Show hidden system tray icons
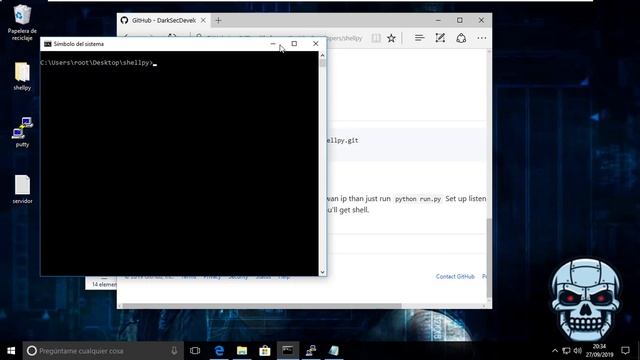Screen dimensions: 640x360 coord(555,351)
